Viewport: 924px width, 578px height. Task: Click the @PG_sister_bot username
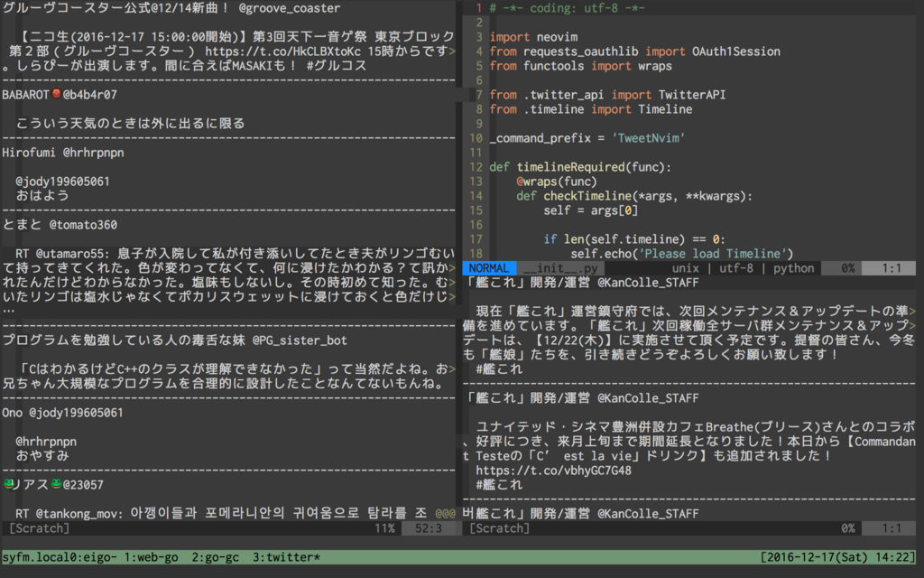point(300,340)
